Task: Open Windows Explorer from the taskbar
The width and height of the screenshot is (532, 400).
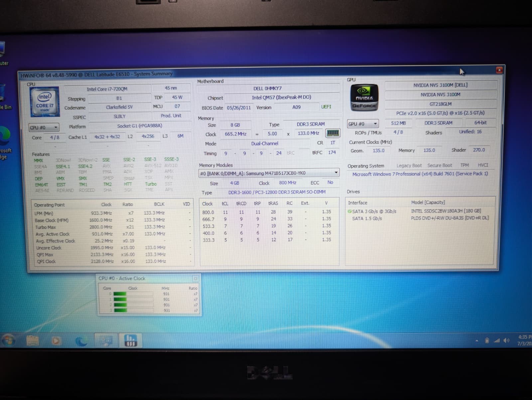Action: click(x=33, y=341)
